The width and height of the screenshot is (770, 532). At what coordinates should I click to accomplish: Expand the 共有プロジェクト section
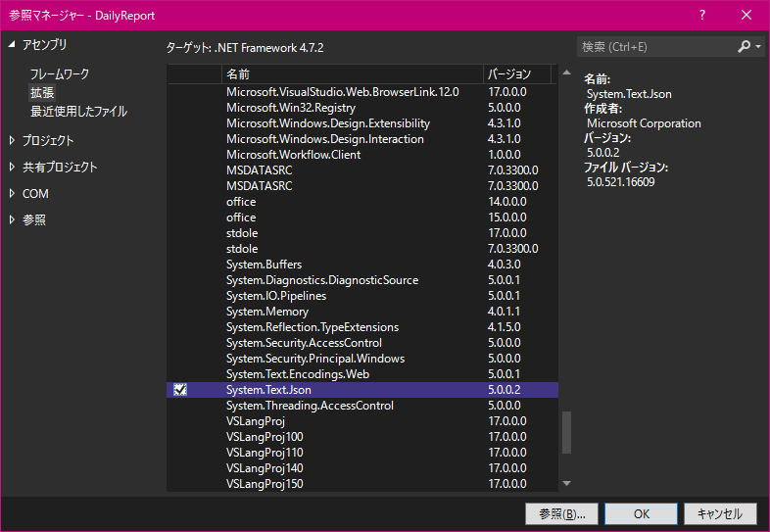(12, 167)
